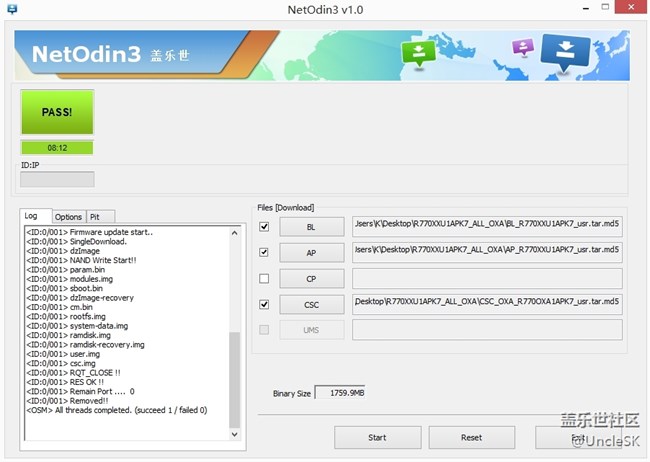This screenshot has height=462, width=650.
Task: Select the Log tab
Action: coord(32,216)
